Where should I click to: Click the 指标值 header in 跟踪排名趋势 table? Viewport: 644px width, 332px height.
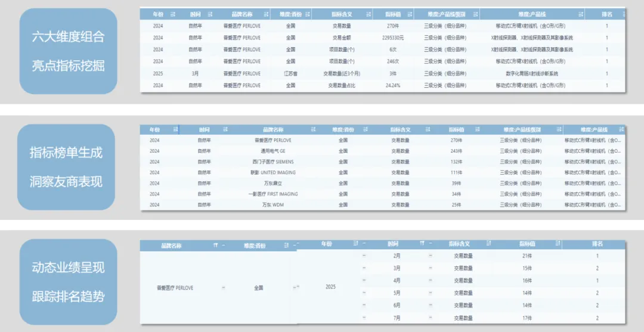pyautogui.click(x=527, y=244)
